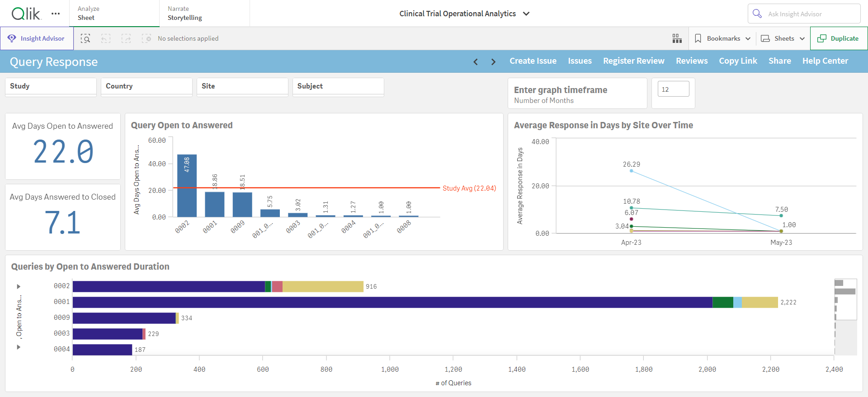868x397 pixels.
Task: Expand the Bookmarks dropdown
Action: [x=722, y=38]
